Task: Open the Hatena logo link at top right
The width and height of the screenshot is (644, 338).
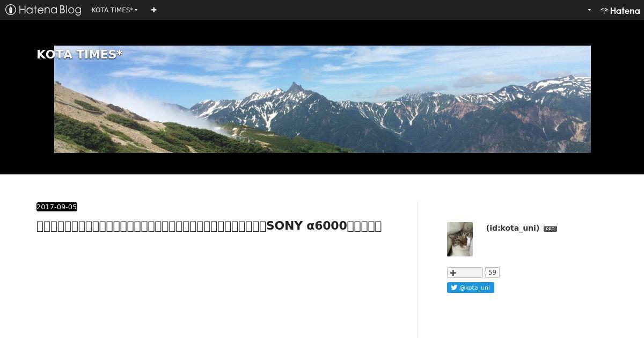Action: 620,10
